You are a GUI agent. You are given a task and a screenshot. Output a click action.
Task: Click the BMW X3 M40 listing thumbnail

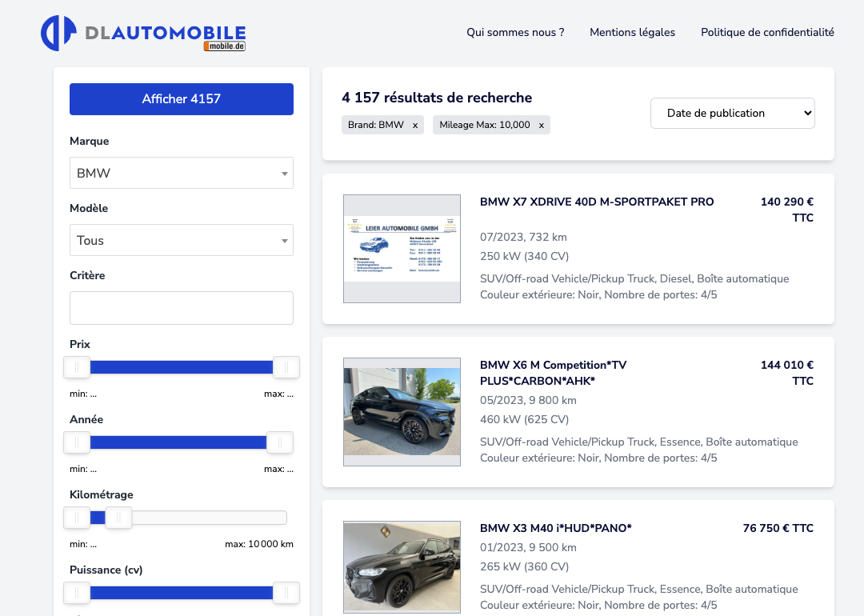(402, 567)
